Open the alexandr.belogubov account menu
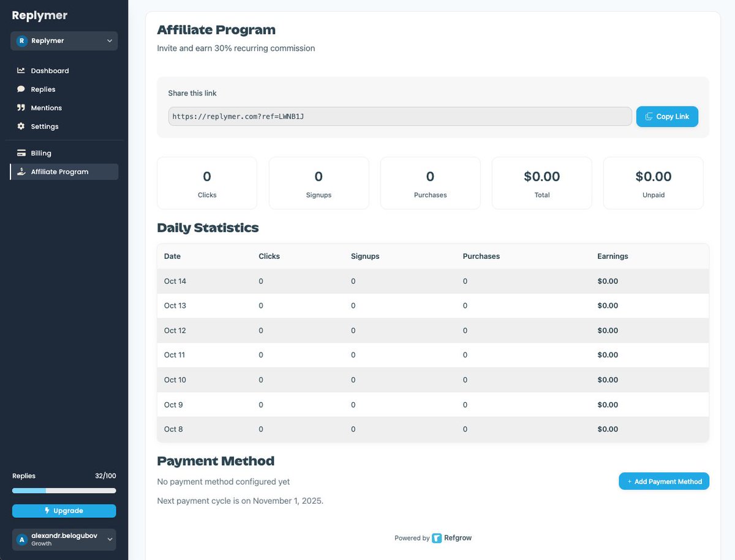The image size is (735, 560). click(64, 539)
